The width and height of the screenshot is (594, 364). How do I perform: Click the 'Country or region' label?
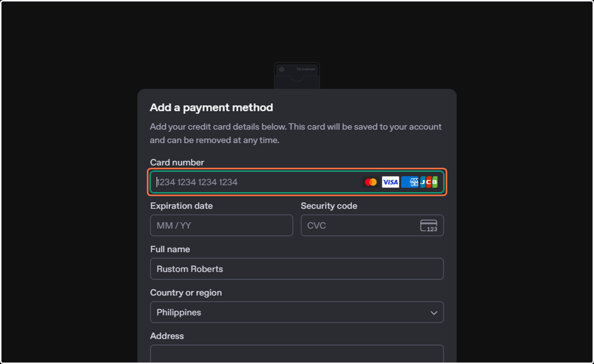[186, 293]
